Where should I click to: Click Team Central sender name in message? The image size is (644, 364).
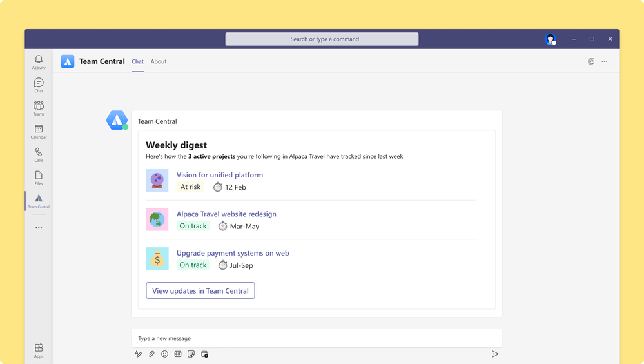coord(157,121)
